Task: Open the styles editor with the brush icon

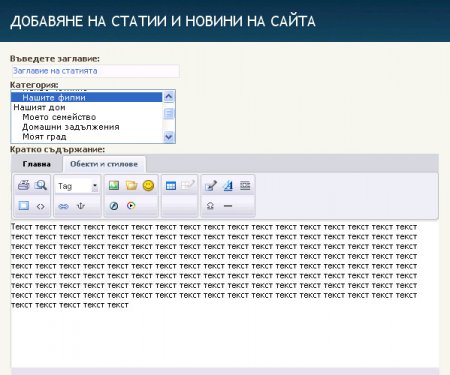Action: (x=211, y=185)
